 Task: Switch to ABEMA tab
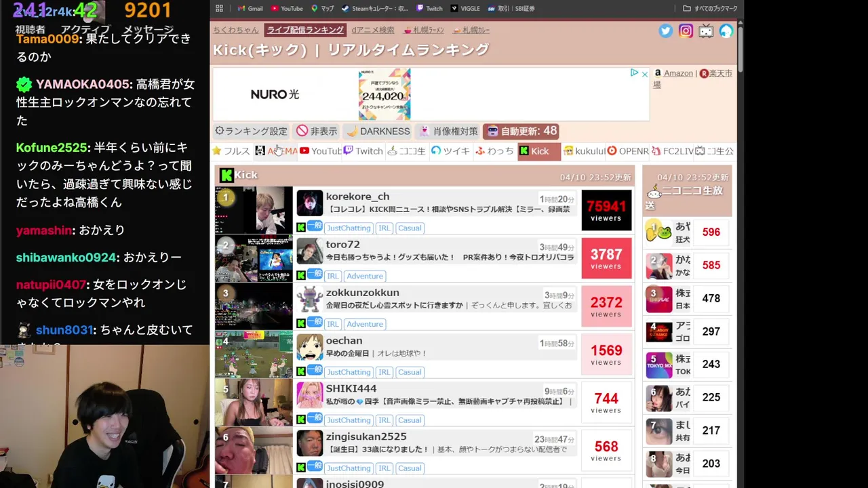[x=276, y=151]
